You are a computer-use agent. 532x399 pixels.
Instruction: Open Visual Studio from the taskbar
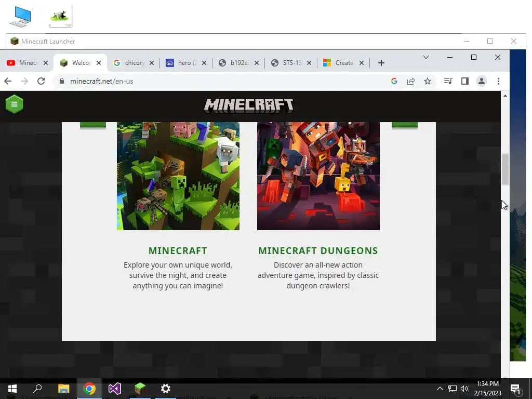[x=115, y=389]
